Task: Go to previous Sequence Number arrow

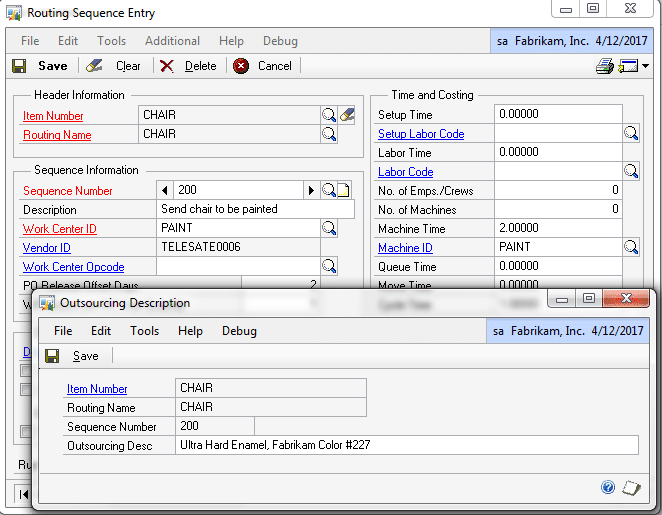Action: coord(165,190)
